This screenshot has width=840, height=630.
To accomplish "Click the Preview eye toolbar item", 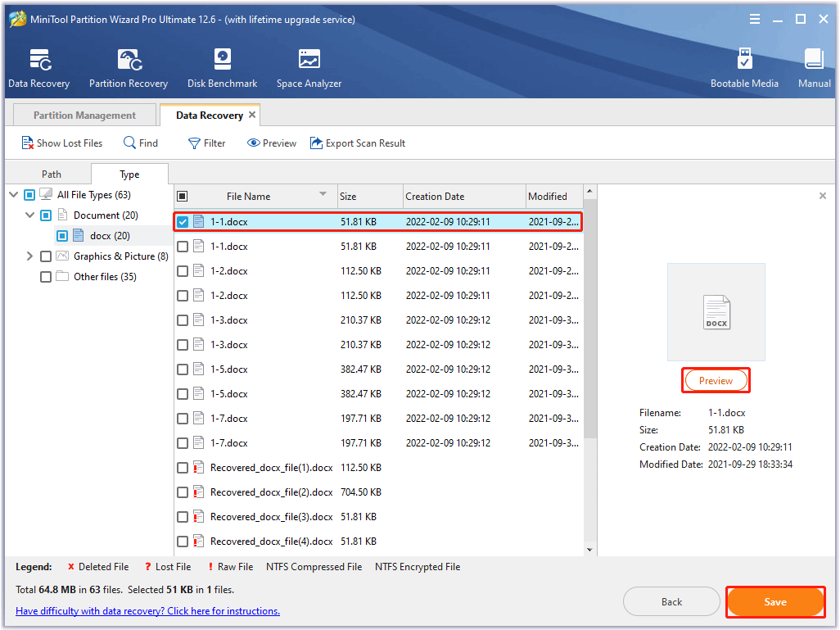I will 272,143.
